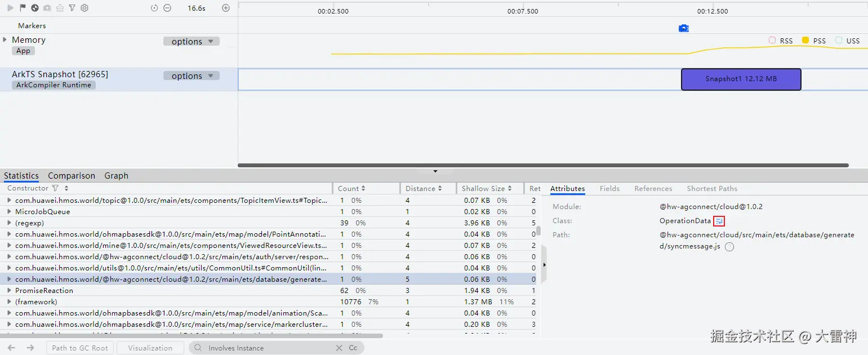868x355 pixels.
Task: Click the jump-to-class icon beside OperationData
Action: pos(719,221)
